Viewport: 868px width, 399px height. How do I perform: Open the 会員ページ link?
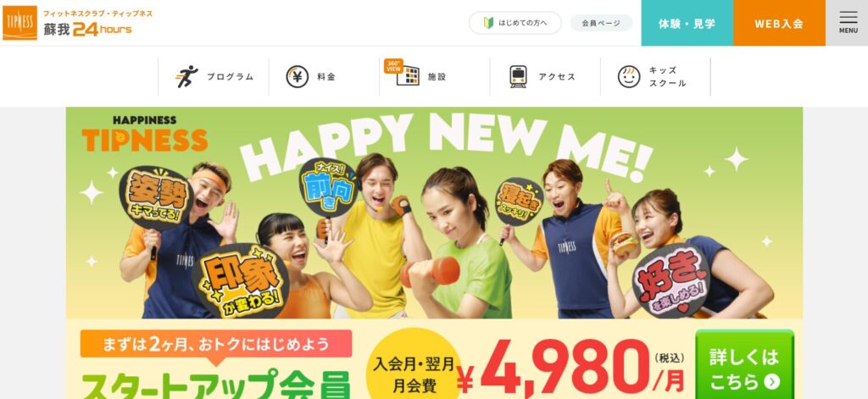601,23
